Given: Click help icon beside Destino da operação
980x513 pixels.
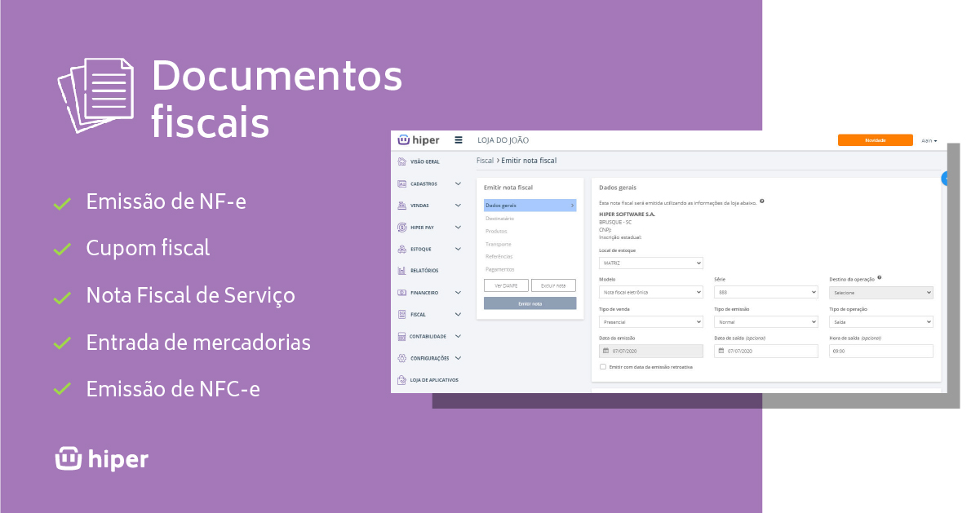Looking at the screenshot, I should [x=879, y=278].
